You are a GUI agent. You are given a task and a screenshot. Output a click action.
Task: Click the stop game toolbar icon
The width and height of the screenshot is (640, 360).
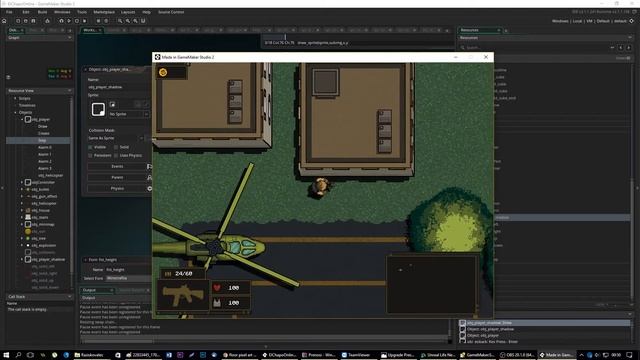pyautogui.click(x=77, y=21)
